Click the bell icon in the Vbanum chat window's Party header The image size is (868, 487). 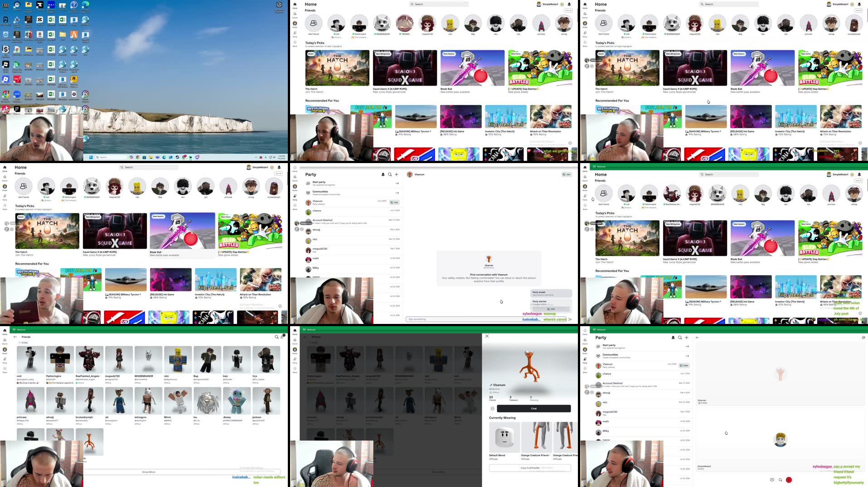click(x=383, y=174)
